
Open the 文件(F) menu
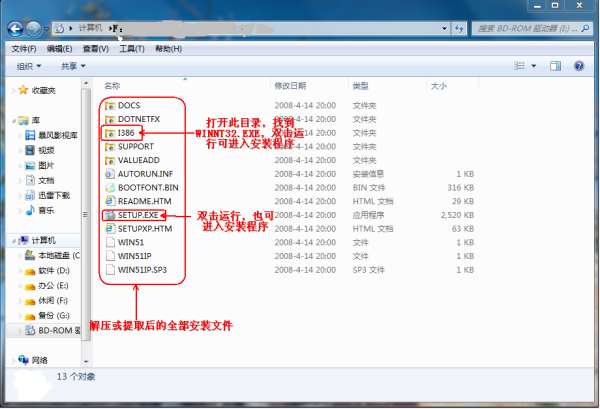pos(24,49)
